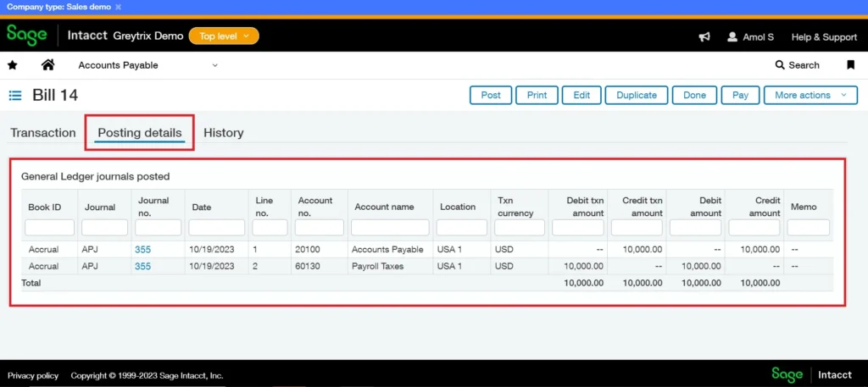The width and height of the screenshot is (868, 387).
Task: Open journal number 355 for Accounts Payable
Action: [142, 250]
